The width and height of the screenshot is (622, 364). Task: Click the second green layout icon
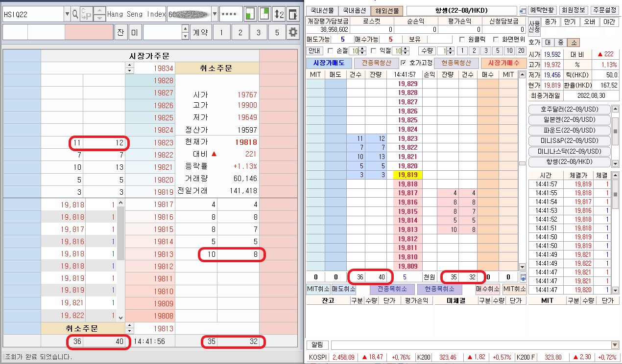(264, 14)
